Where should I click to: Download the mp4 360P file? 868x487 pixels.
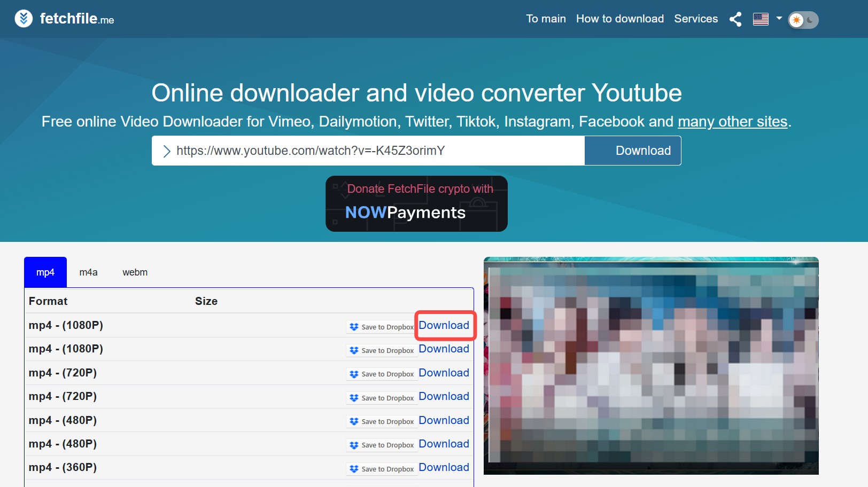[444, 467]
